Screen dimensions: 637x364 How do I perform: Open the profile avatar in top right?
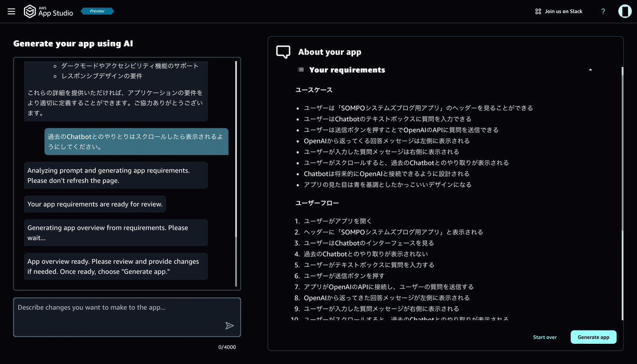pos(624,11)
